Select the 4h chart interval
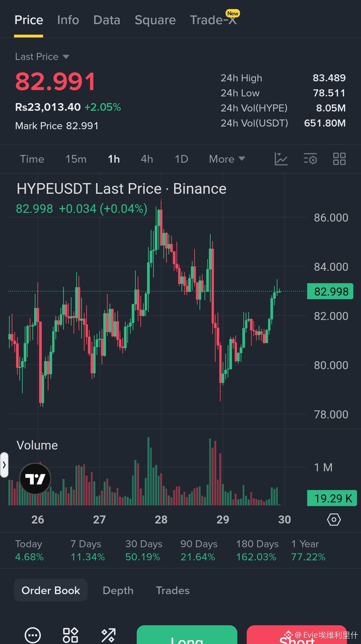 tap(147, 159)
